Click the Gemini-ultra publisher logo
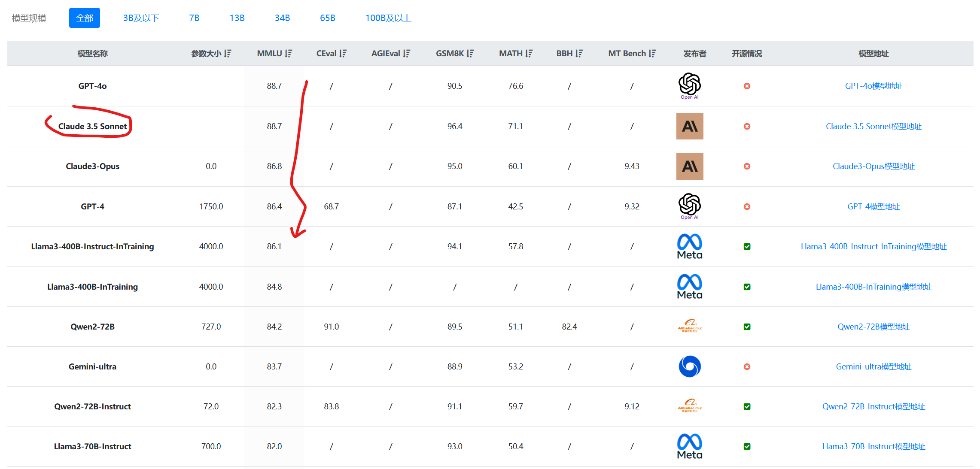 pos(690,366)
